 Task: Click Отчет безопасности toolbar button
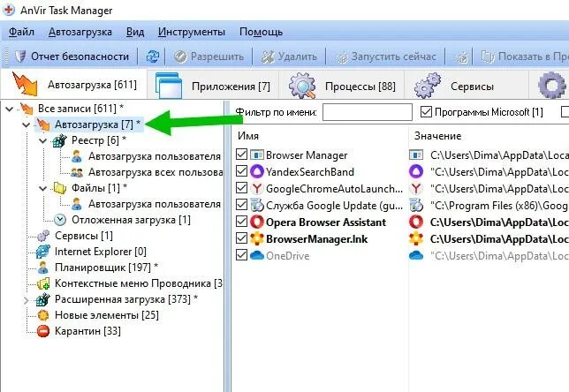72,57
